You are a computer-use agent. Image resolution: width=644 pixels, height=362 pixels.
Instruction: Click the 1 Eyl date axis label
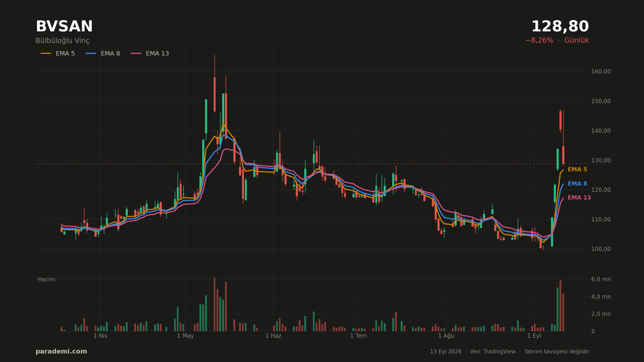(x=534, y=336)
